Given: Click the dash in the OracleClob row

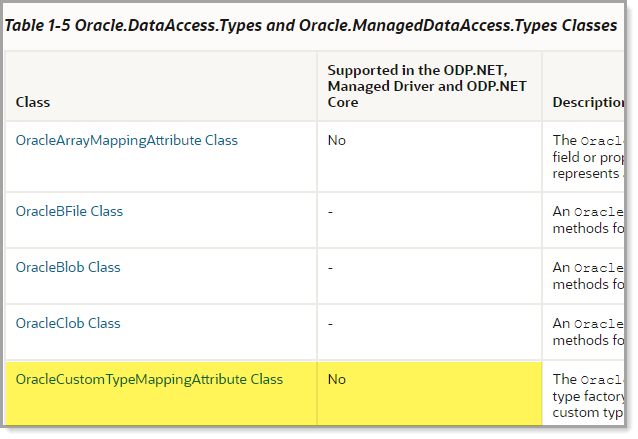Looking at the screenshot, I should click(330, 324).
